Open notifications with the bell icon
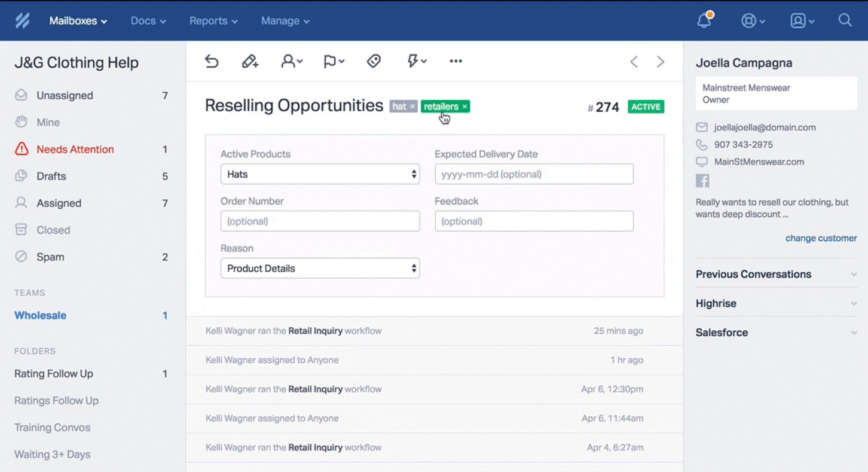This screenshot has height=472, width=868. pyautogui.click(x=704, y=20)
